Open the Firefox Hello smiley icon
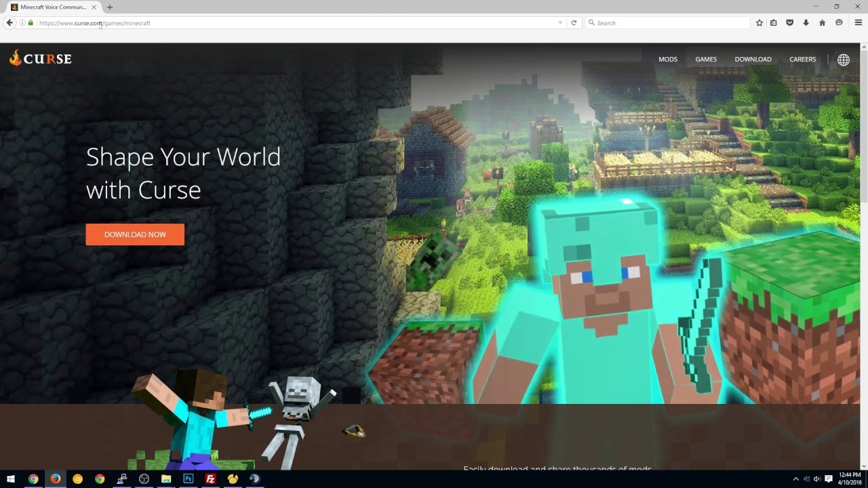 pyautogui.click(x=839, y=22)
